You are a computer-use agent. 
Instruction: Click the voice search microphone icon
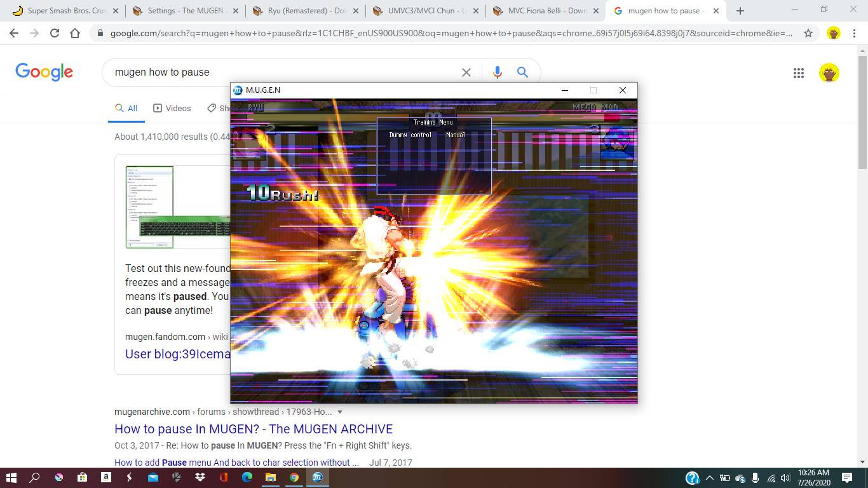[497, 72]
